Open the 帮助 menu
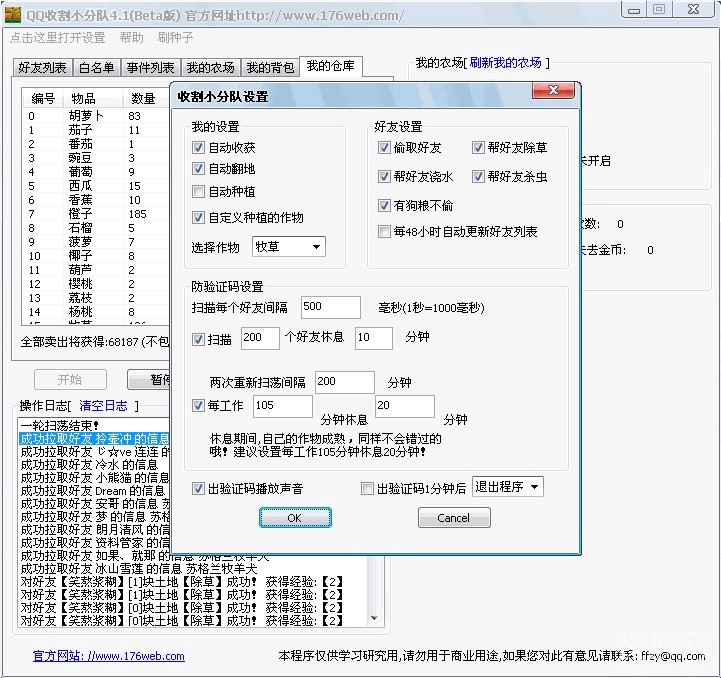Viewport: 721px width, 678px height. tap(131, 38)
